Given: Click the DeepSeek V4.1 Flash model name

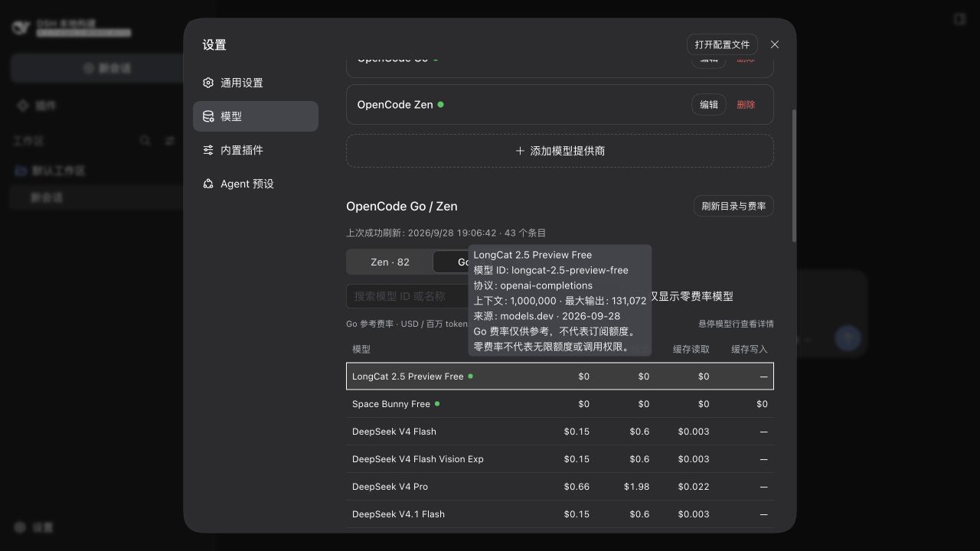Looking at the screenshot, I should 398,514.
